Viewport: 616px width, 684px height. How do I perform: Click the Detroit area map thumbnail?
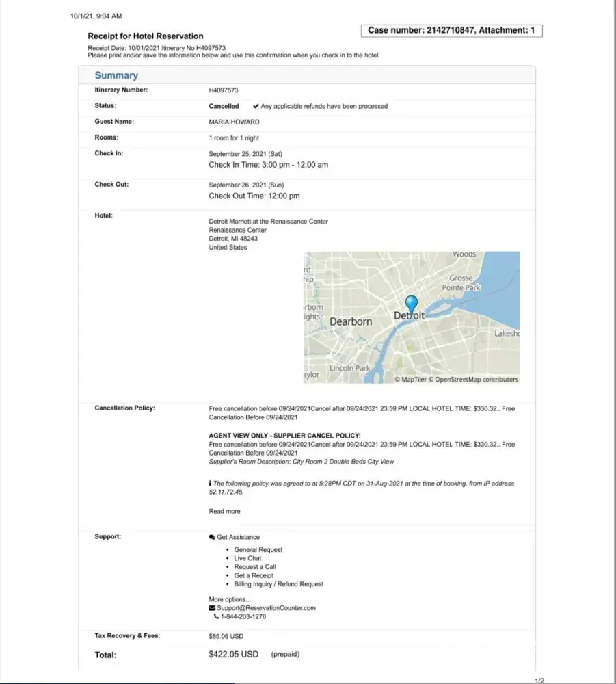pyautogui.click(x=411, y=317)
